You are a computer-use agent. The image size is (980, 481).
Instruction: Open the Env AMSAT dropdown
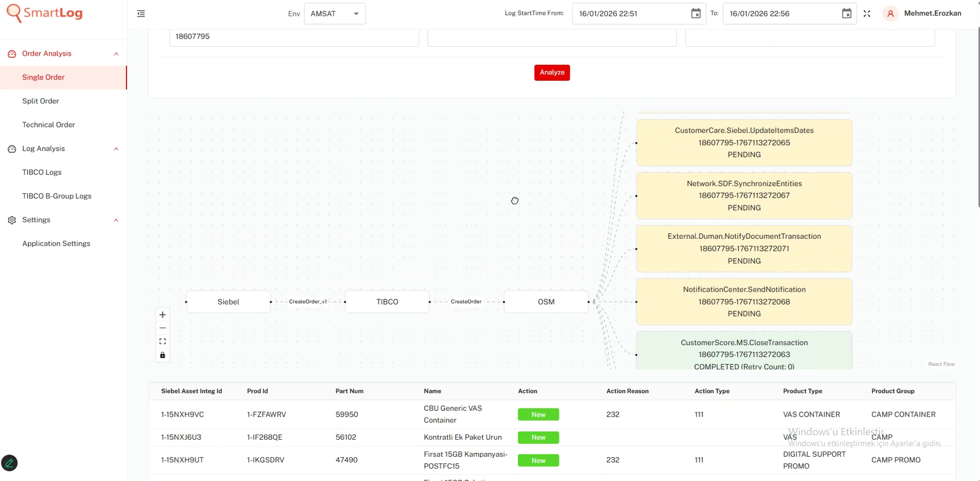(x=335, y=14)
